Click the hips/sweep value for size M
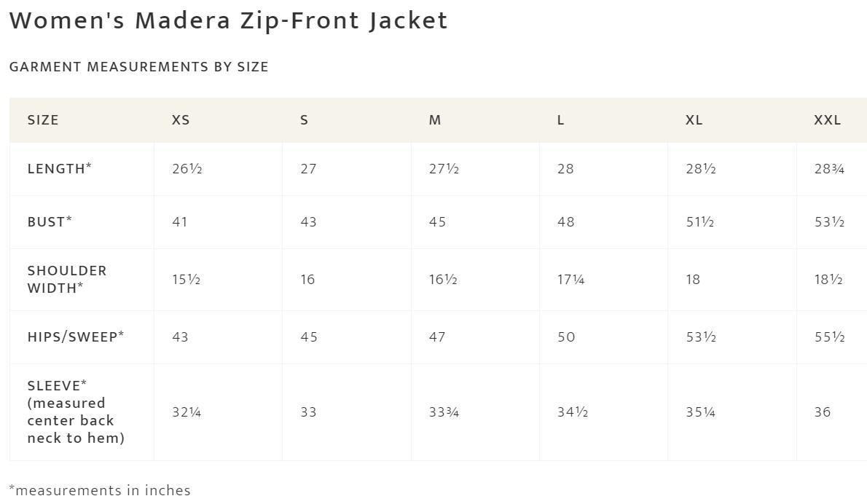 (x=437, y=337)
